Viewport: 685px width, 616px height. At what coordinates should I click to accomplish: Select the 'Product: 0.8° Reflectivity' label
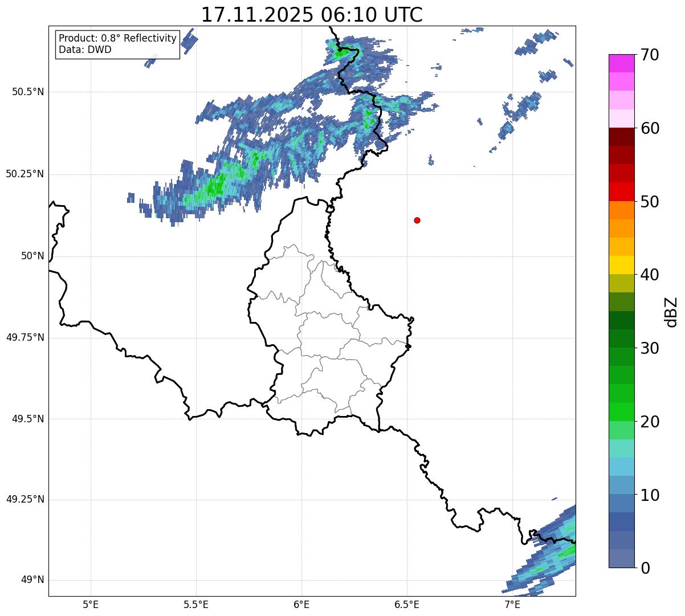[x=118, y=38]
